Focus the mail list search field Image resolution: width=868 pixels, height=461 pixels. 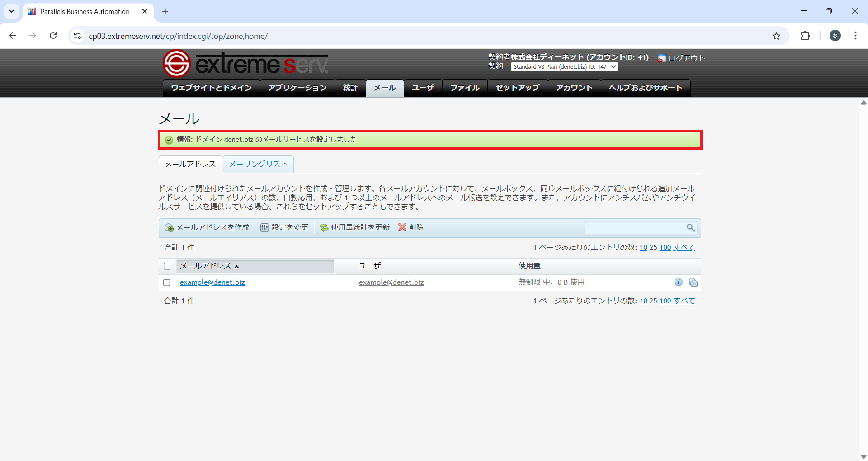click(635, 228)
